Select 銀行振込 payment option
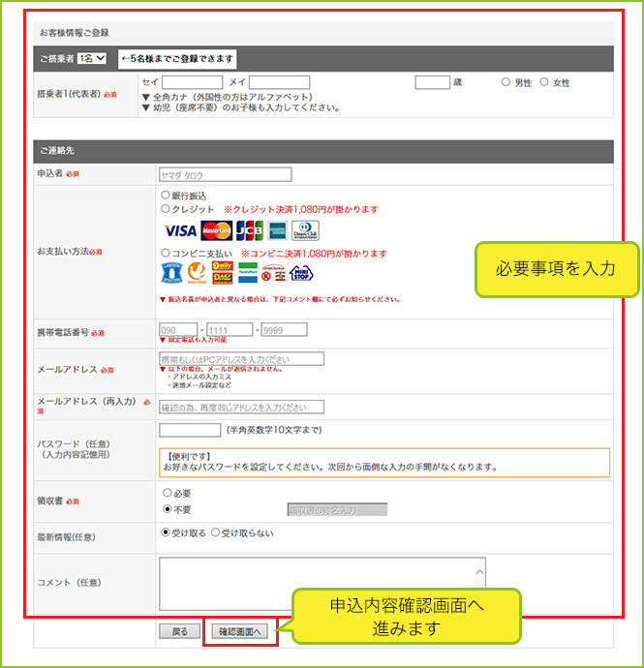644x668 pixels. (x=166, y=196)
